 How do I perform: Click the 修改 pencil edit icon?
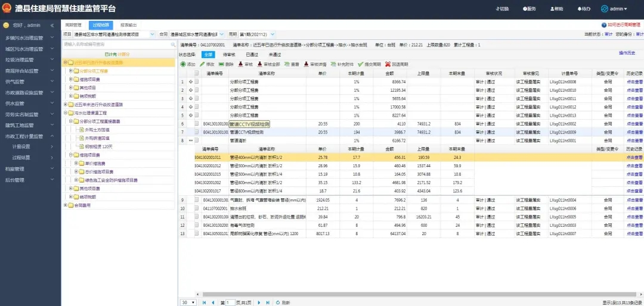tap(203, 64)
